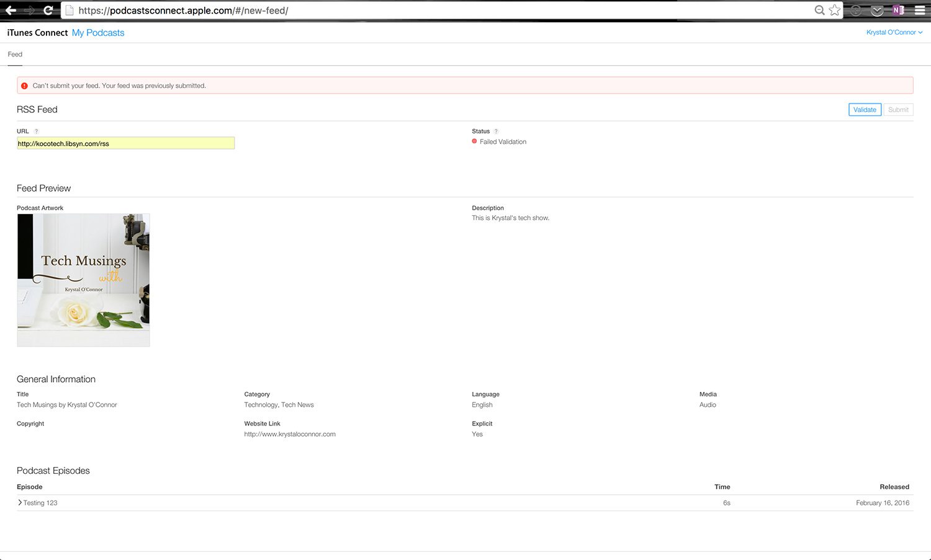
Task: Click title 'Tech Musings by Krystal O'Connor'
Action: 67,405
